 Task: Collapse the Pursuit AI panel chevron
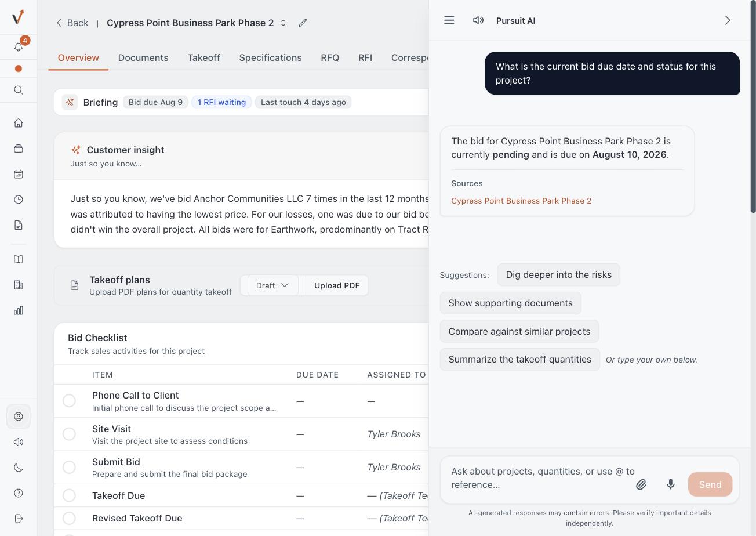pos(728,20)
